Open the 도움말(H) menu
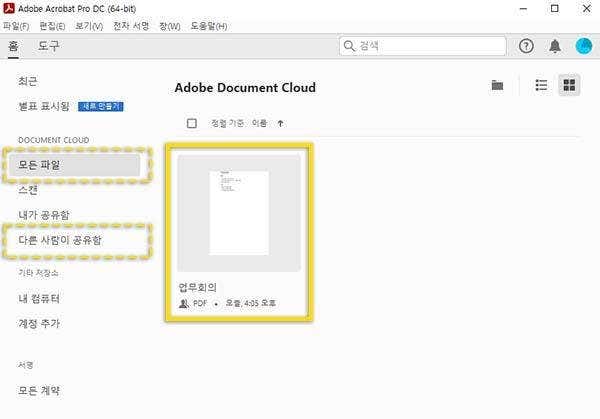This screenshot has width=600, height=419. click(x=209, y=26)
